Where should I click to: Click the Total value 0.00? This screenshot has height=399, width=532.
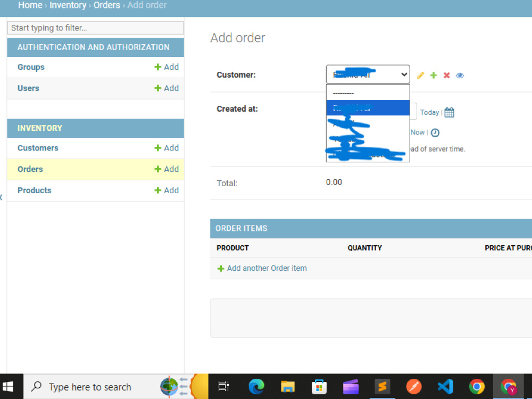coord(334,182)
